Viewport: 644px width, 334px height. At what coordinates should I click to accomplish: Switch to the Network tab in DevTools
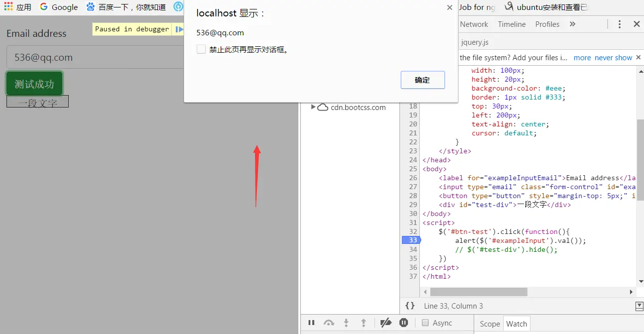pos(474,24)
